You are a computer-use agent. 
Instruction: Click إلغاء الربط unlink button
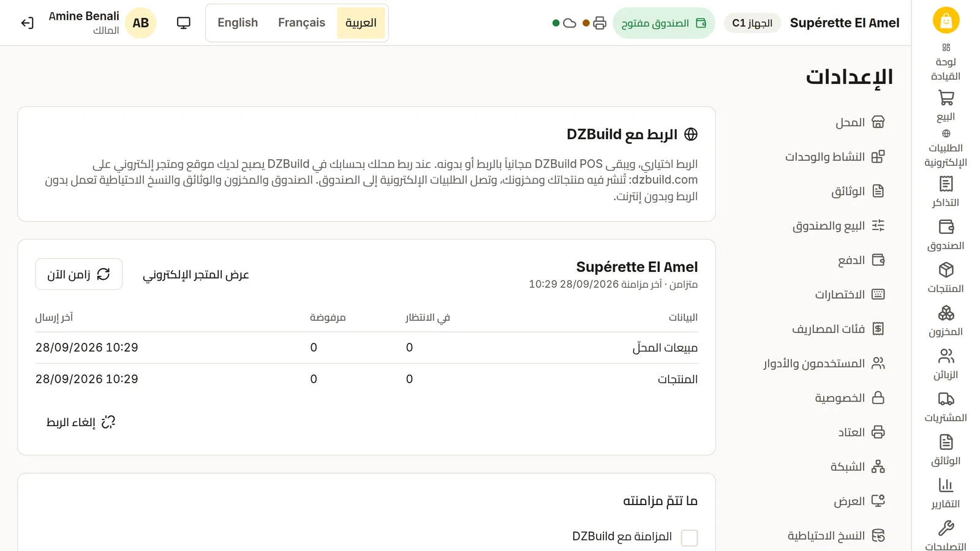tap(81, 422)
